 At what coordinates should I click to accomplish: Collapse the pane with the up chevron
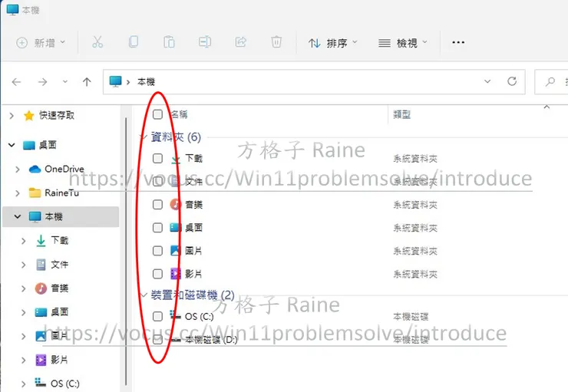pyautogui.click(x=547, y=107)
